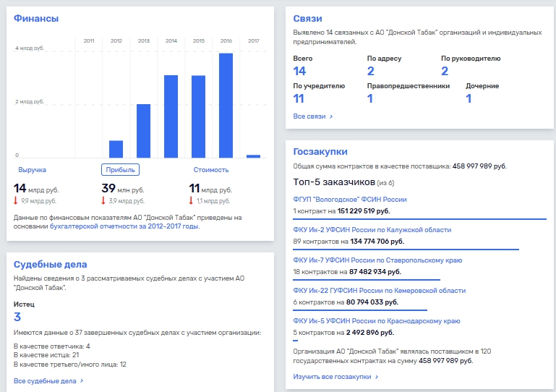Open ФКУ Ик-7 УФСИН Ставропольскому краю link
Viewport: 556px width, 392px height.
pos(377,260)
